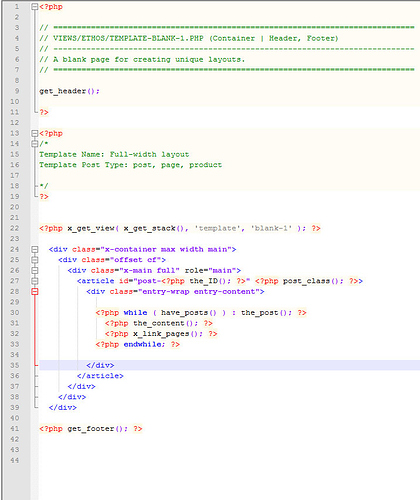Collapse the red entry-wrap div fold marker
This screenshot has height=500, width=420.
35,292
